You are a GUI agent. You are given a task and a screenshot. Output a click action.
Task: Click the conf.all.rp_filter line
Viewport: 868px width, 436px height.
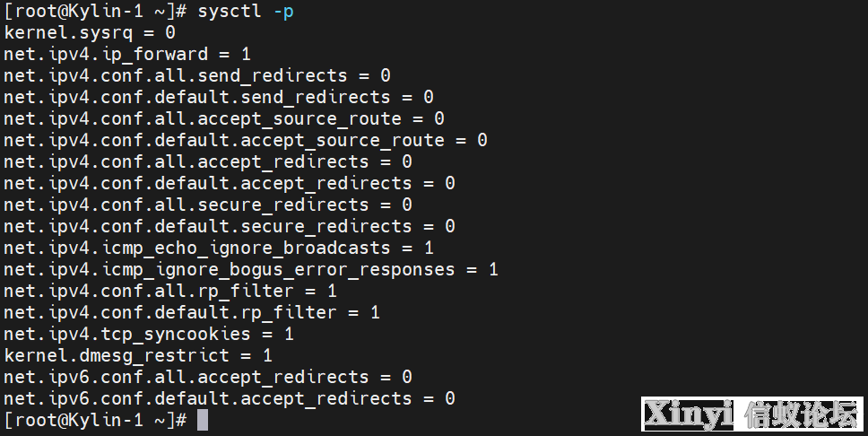170,292
